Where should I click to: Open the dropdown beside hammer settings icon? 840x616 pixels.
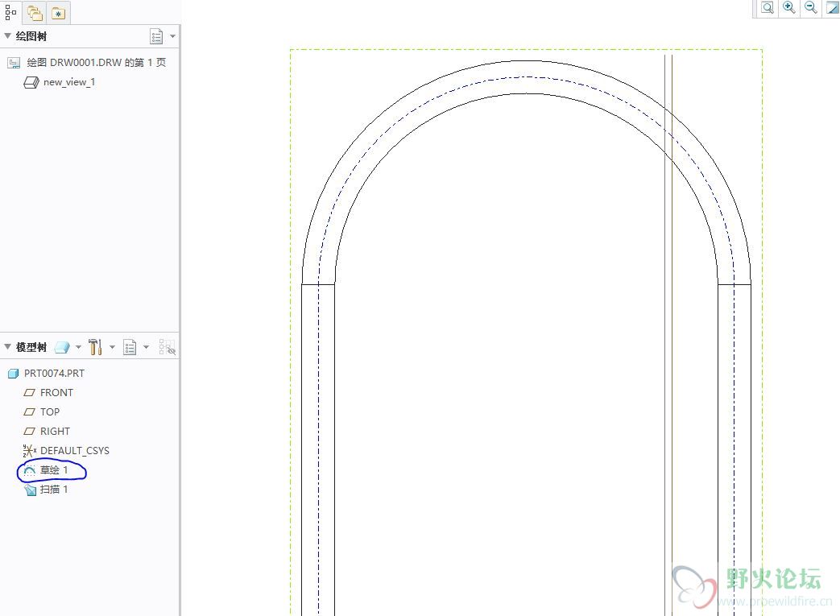pyautogui.click(x=112, y=347)
